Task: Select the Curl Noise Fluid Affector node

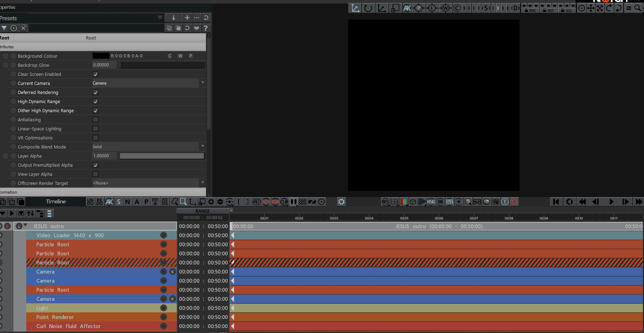Action: tap(101, 326)
